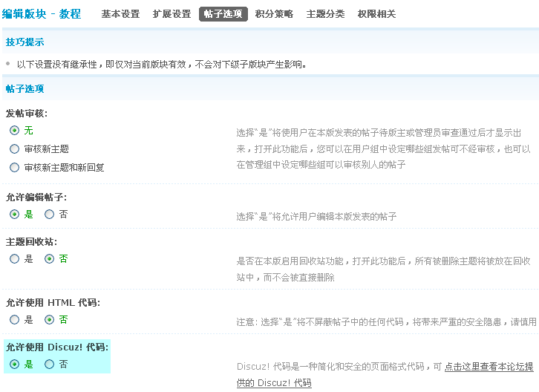Disable 主题回收站 by selecting 否
Image resolution: width=539 pixels, height=392 pixels.
(x=50, y=259)
